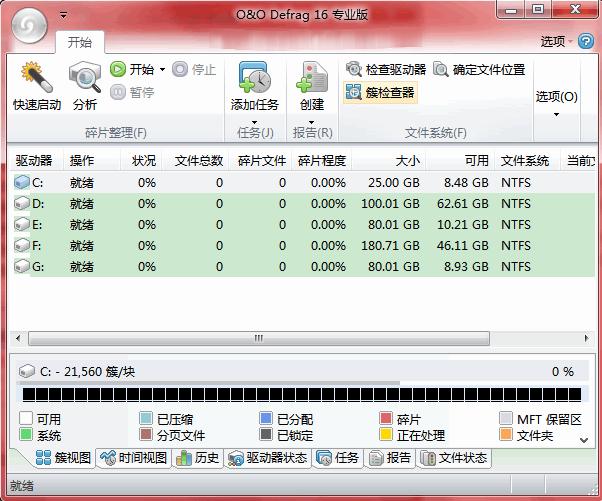
Task: Switch to the 任务 tab
Action: 337,458
